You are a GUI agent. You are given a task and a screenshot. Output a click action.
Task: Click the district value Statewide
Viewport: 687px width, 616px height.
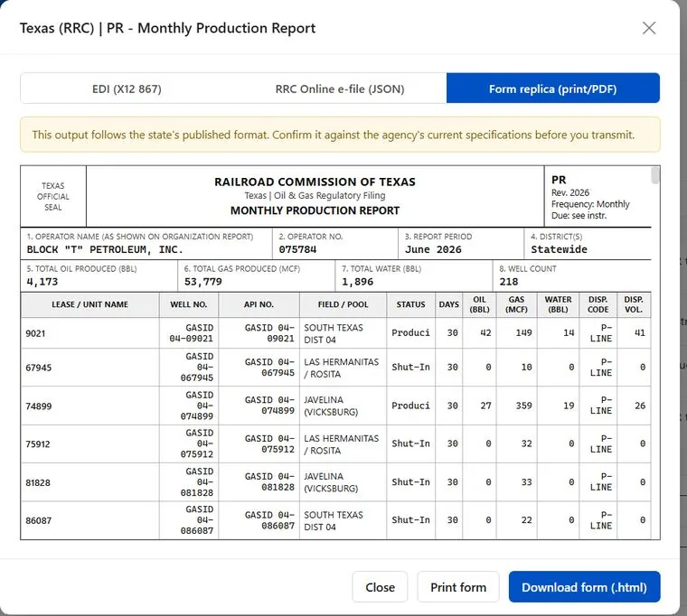click(559, 249)
